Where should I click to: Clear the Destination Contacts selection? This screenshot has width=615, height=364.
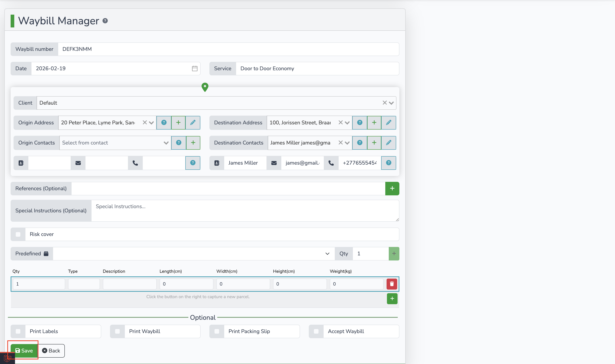pyautogui.click(x=341, y=142)
